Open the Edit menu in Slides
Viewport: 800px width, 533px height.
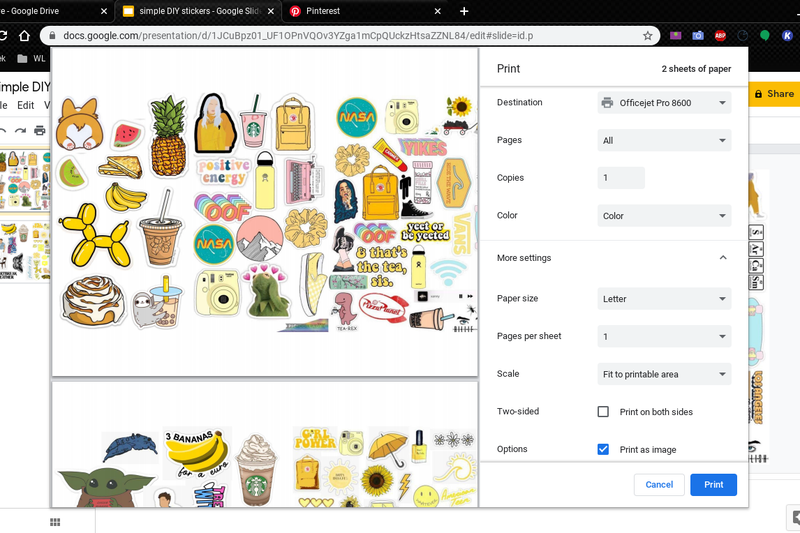tap(26, 105)
